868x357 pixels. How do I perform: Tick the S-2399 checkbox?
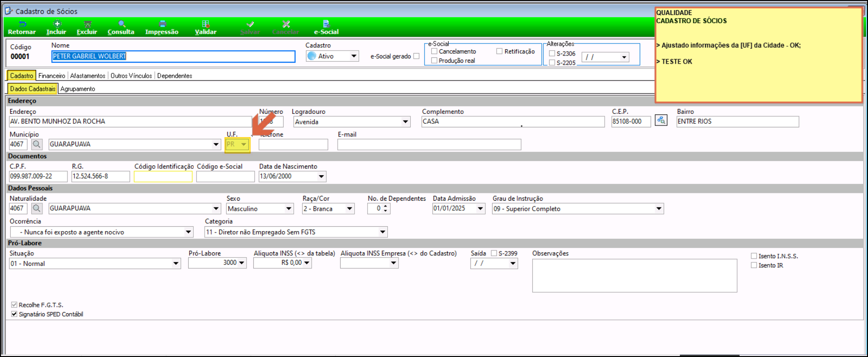pyautogui.click(x=494, y=253)
